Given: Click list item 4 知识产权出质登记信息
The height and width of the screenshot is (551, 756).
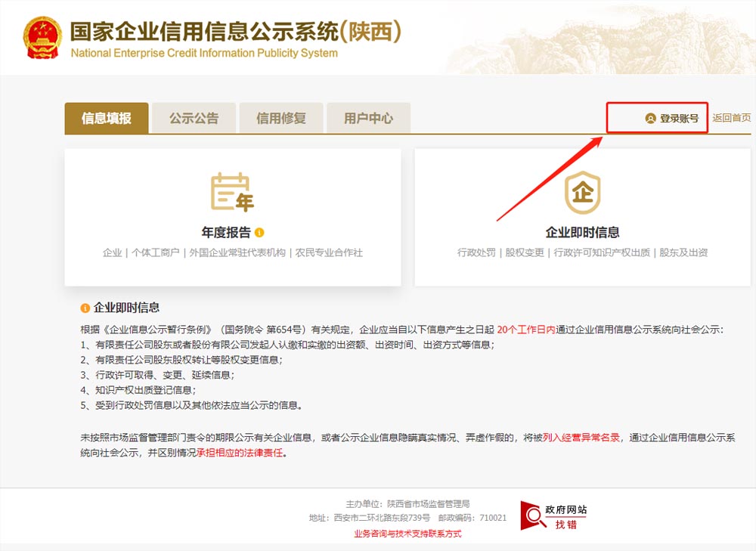Looking at the screenshot, I should point(138,390).
